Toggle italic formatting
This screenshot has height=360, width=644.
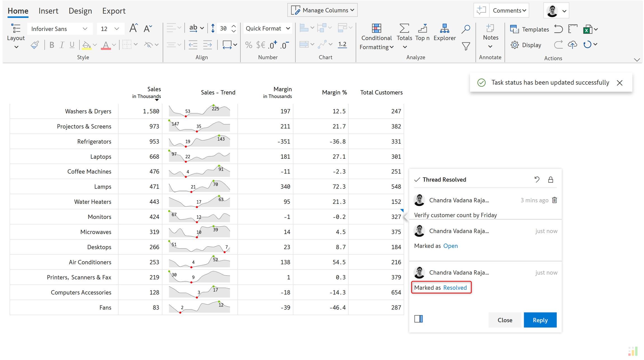click(x=62, y=45)
